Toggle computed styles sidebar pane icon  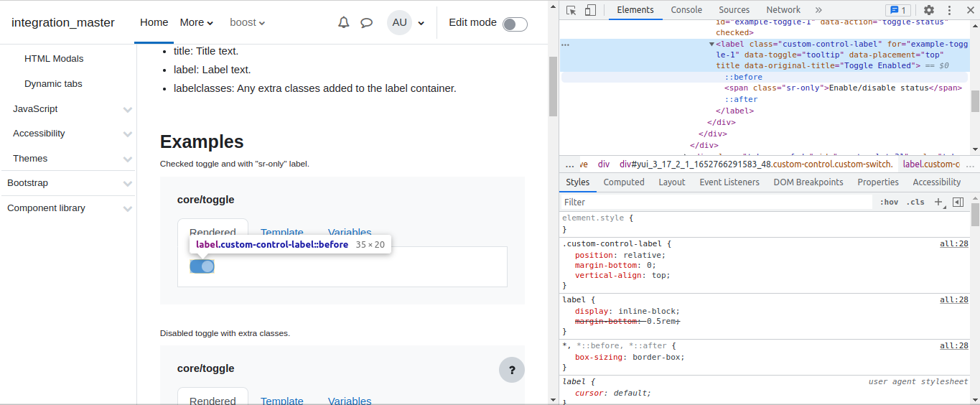tap(958, 202)
